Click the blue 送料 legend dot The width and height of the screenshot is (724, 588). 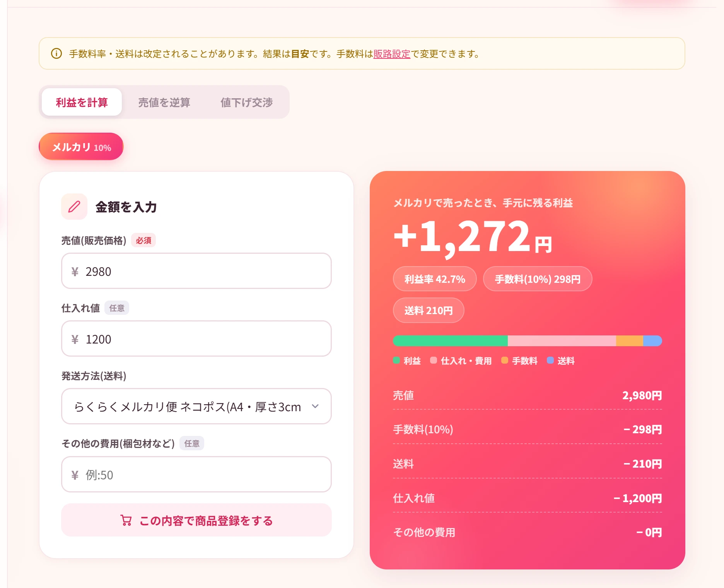click(x=550, y=360)
